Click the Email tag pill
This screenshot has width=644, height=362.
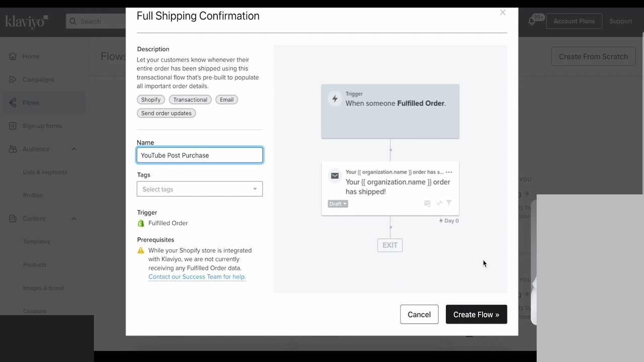point(227,100)
